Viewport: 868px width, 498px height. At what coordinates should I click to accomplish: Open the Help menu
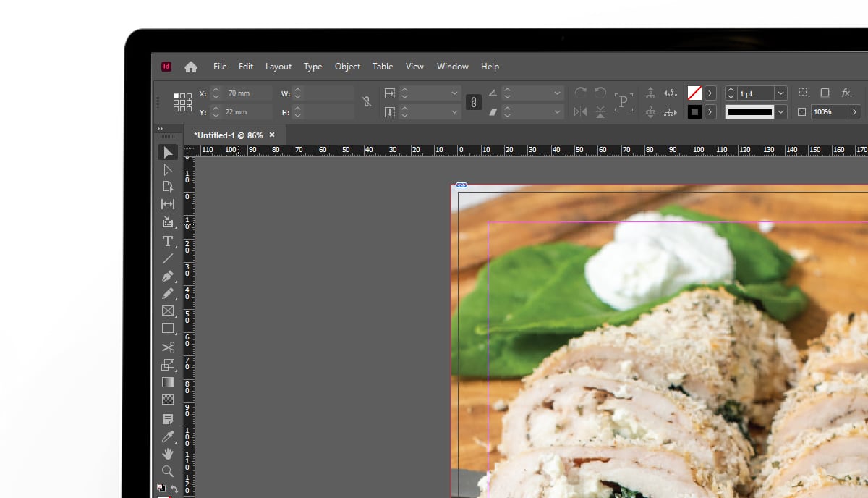click(490, 67)
